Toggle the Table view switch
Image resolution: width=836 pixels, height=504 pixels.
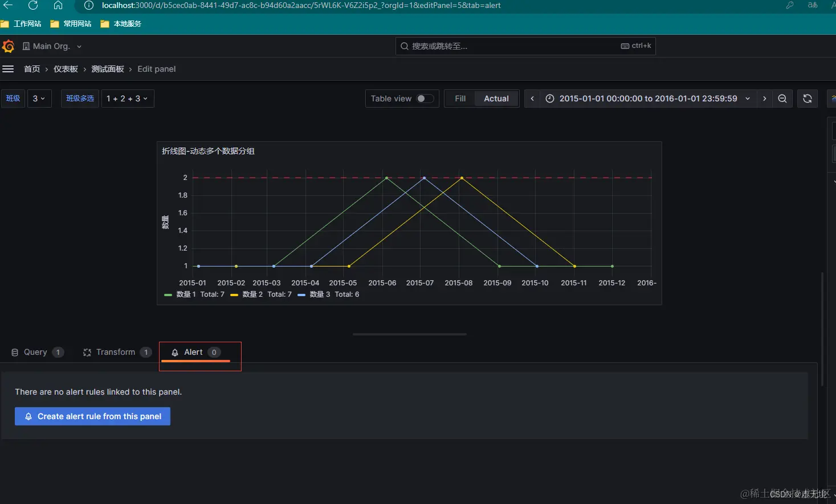click(x=425, y=99)
